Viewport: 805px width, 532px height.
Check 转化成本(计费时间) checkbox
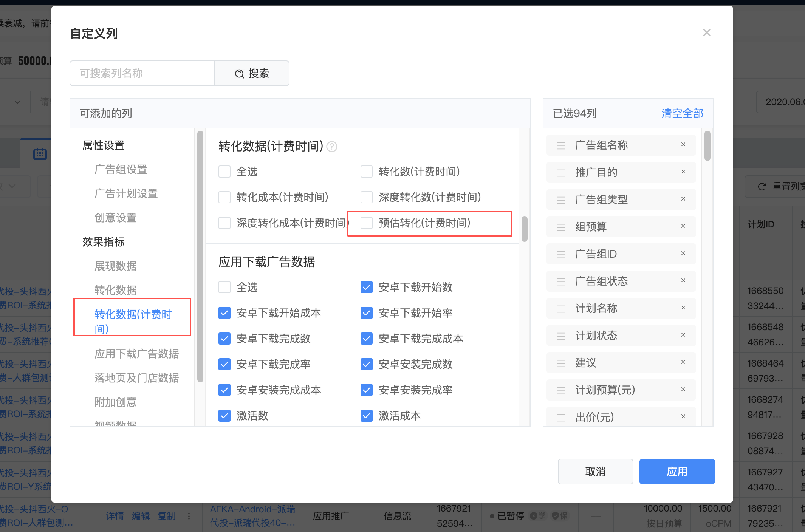point(224,197)
